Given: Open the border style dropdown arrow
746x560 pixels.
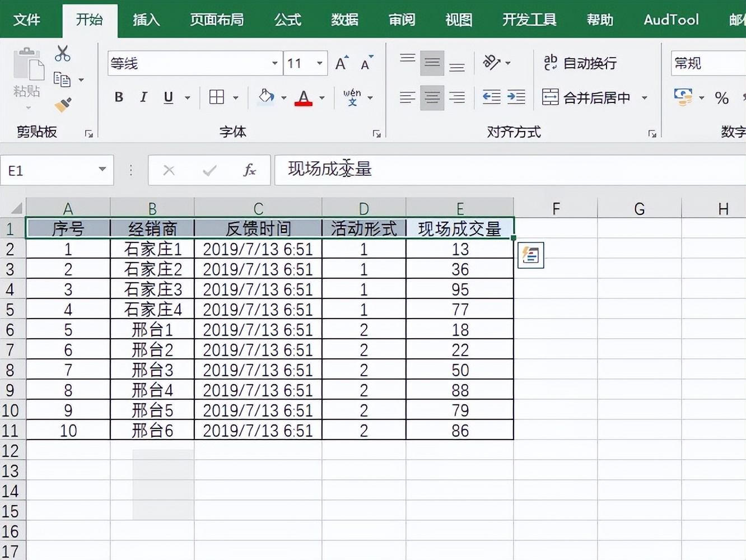Looking at the screenshot, I should 236,97.
